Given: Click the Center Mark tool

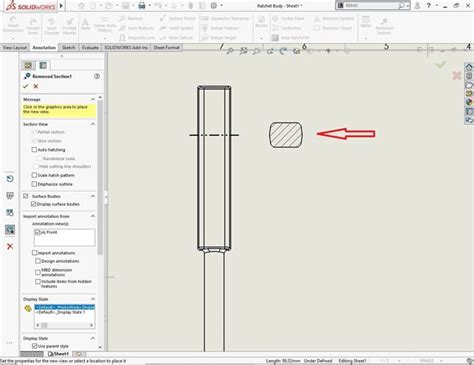Looking at the screenshot, I should click(288, 19).
